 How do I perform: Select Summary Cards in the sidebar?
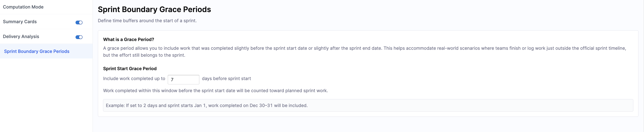[x=20, y=22]
